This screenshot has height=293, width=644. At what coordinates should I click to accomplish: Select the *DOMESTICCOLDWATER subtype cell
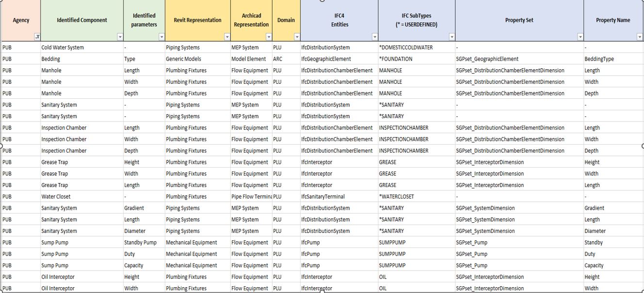pyautogui.click(x=405, y=47)
